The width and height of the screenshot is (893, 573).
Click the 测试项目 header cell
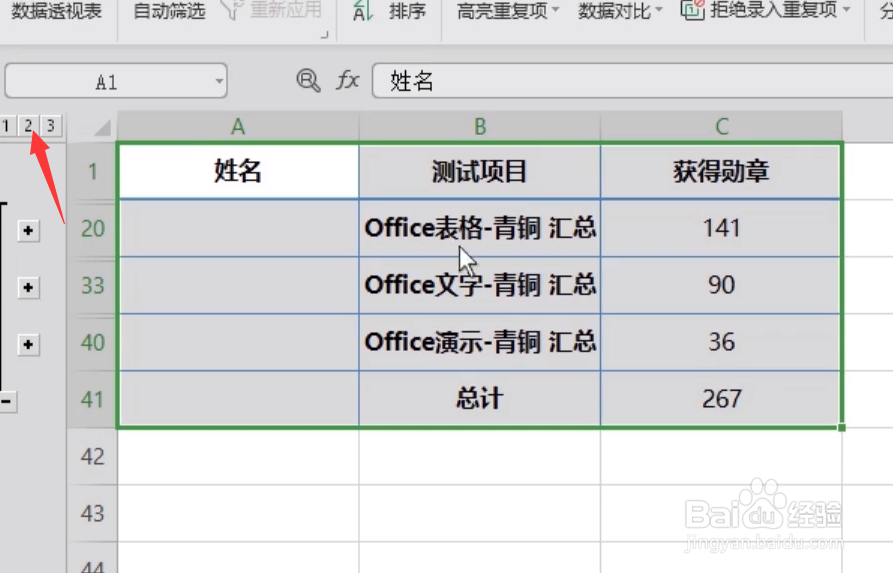480,171
